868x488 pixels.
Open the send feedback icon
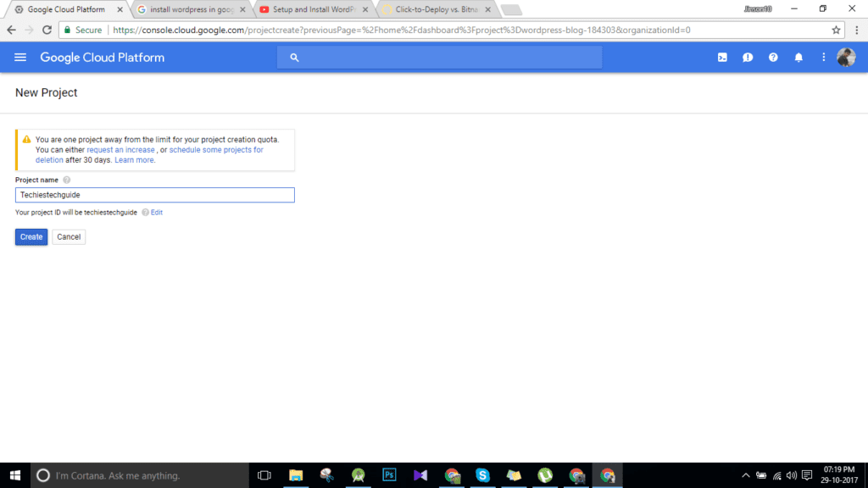pyautogui.click(x=748, y=58)
